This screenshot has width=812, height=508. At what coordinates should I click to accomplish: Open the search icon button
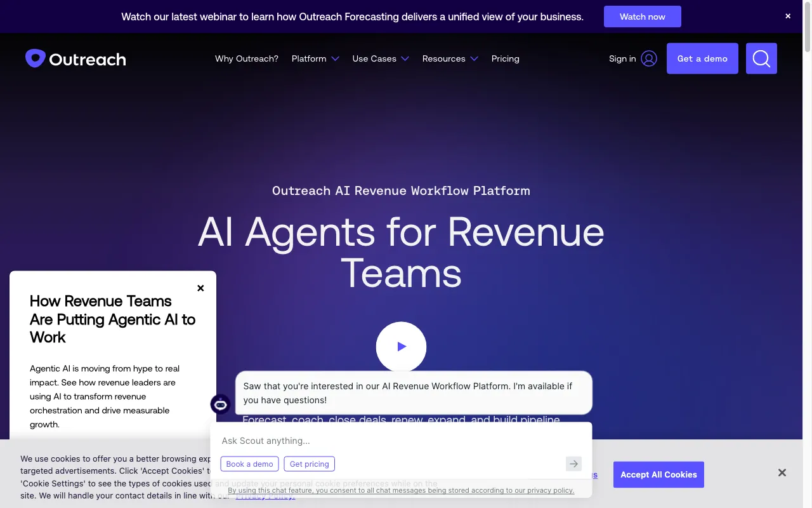coord(761,58)
